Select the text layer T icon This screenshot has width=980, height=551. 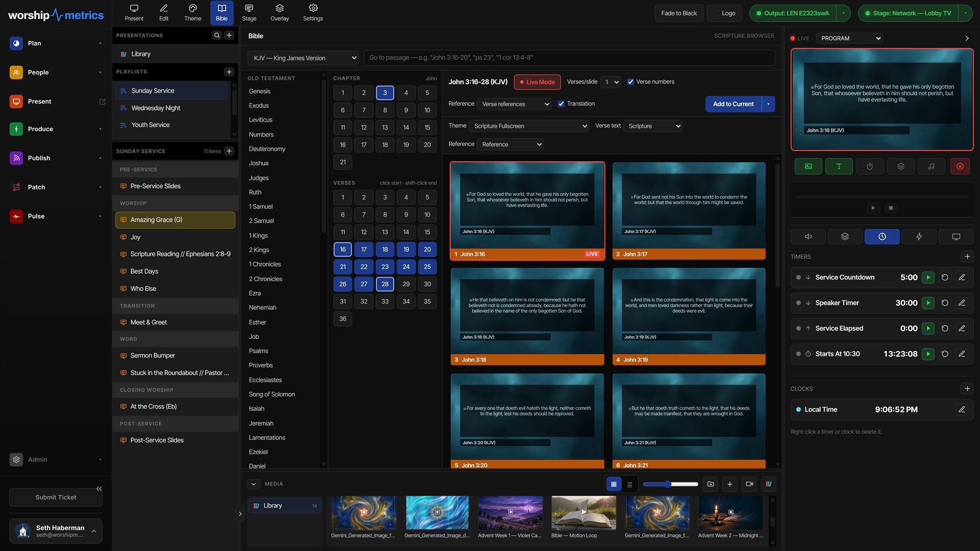(839, 166)
